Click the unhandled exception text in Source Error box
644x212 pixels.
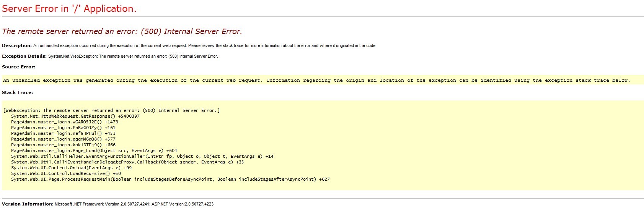316,80
